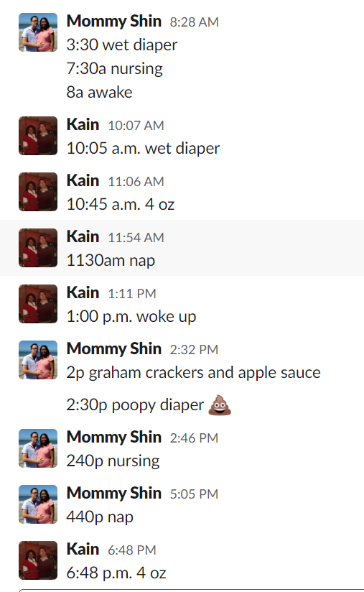The height and width of the screenshot is (592, 364).
Task: Click Kain's avatar beside 10:45 a.m. 4 oz
Action: [x=38, y=192]
